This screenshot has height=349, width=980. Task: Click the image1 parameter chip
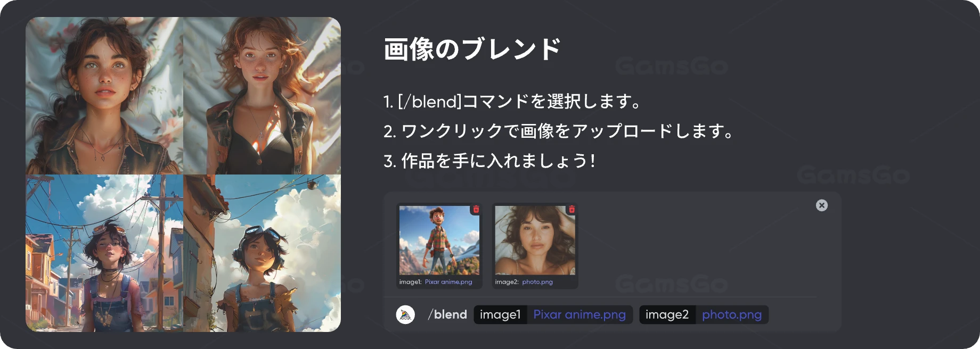click(x=500, y=314)
